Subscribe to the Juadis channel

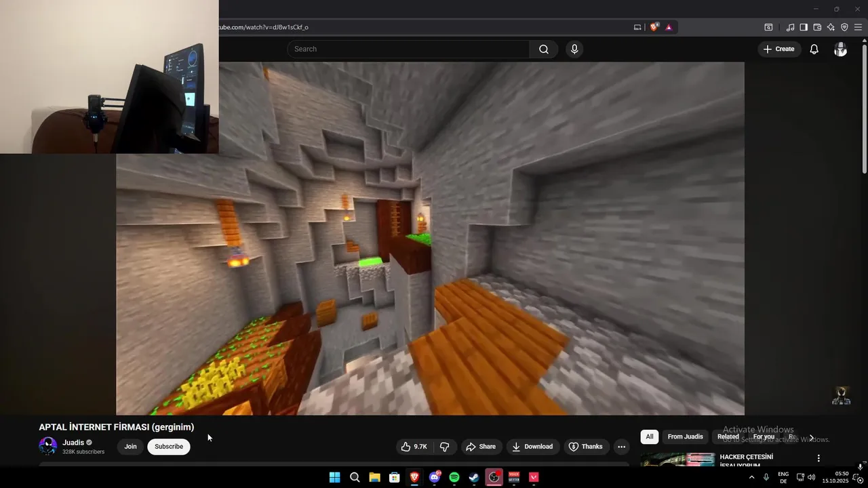pyautogui.click(x=169, y=447)
